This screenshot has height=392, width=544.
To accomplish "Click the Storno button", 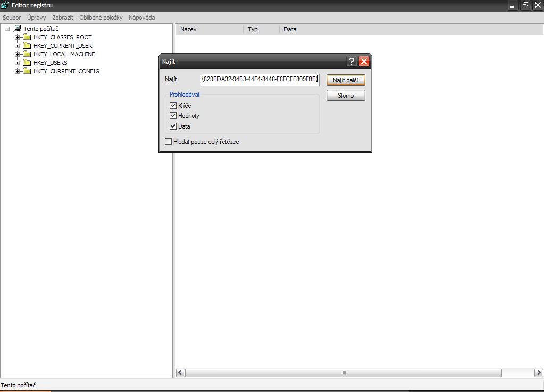I will [x=346, y=95].
